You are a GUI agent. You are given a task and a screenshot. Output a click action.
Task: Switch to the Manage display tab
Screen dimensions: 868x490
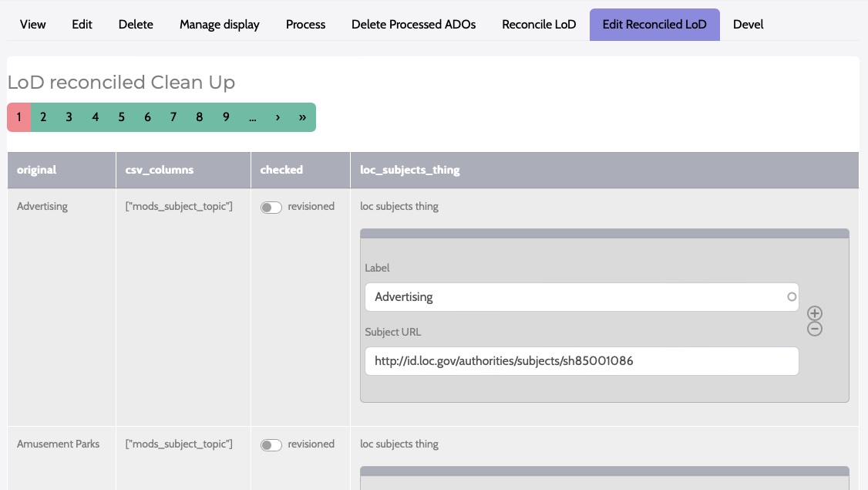click(219, 25)
